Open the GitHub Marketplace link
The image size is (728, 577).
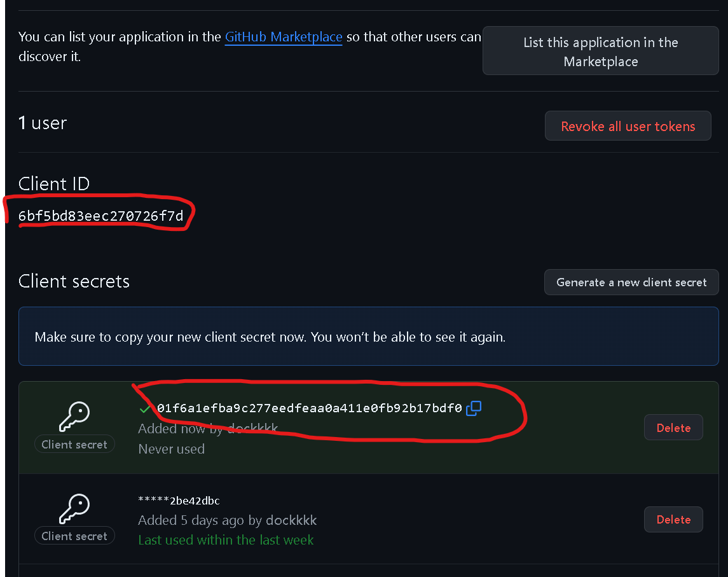pyautogui.click(x=283, y=37)
